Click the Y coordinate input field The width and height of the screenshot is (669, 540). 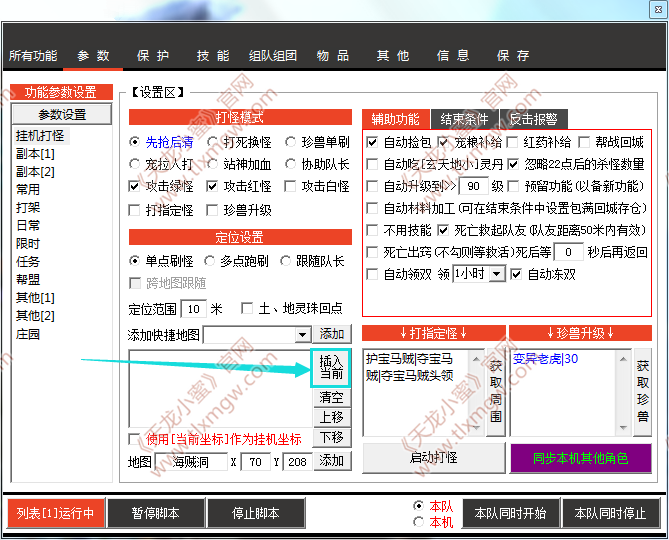[297, 462]
